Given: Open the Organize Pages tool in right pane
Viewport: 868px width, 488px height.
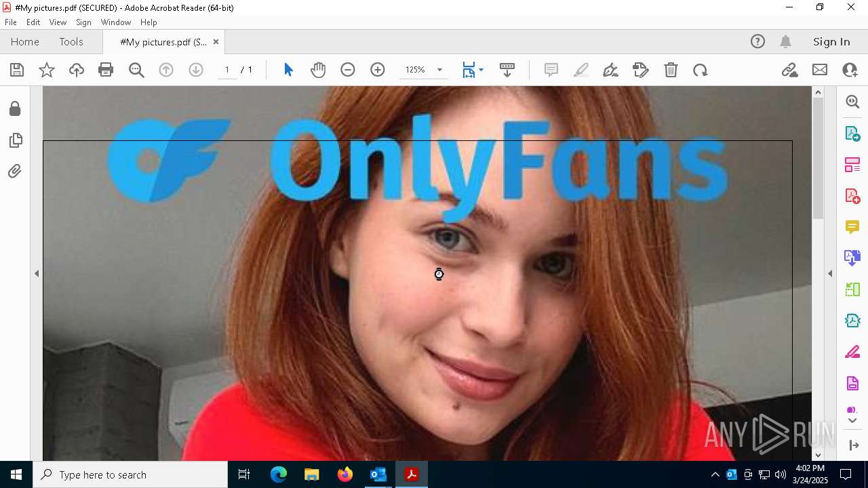Looking at the screenshot, I should pos(852,165).
